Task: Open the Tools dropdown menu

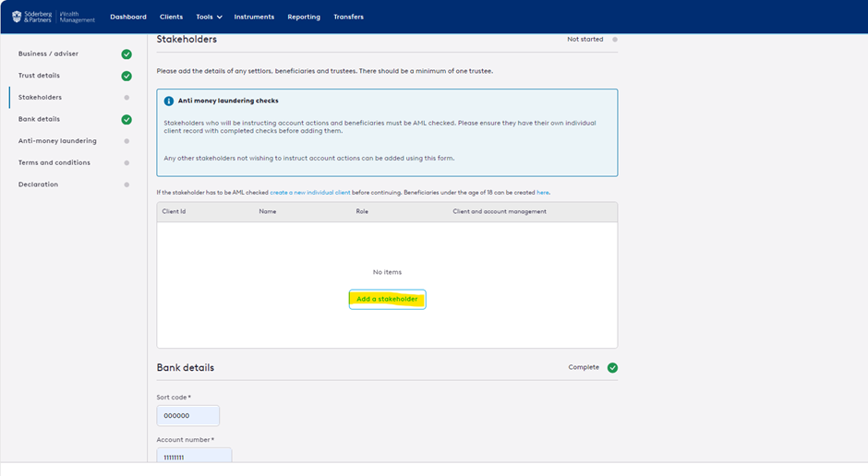Action: (209, 17)
